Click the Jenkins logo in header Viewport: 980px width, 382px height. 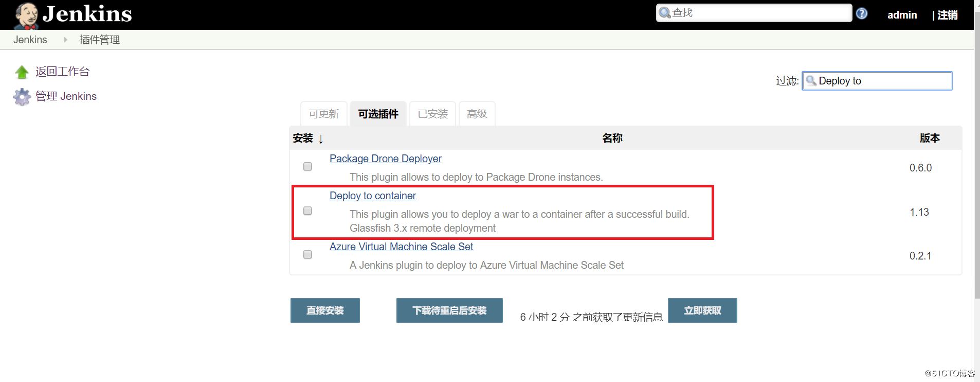[x=72, y=15]
